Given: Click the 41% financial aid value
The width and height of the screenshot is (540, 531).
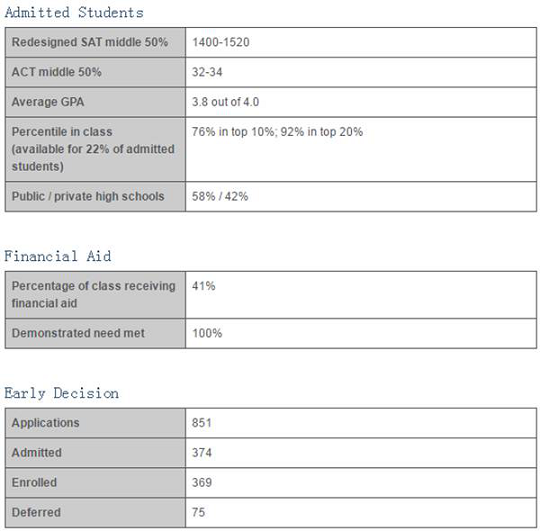Looking at the screenshot, I should point(204,286).
